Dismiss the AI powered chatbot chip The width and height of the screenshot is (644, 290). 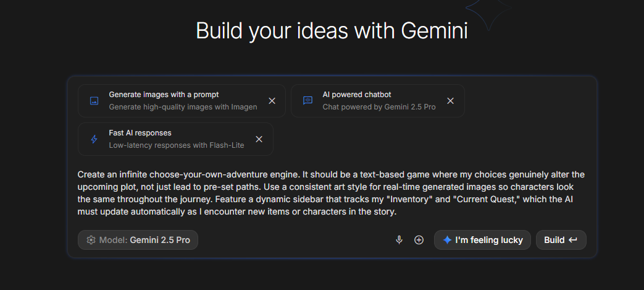point(450,101)
